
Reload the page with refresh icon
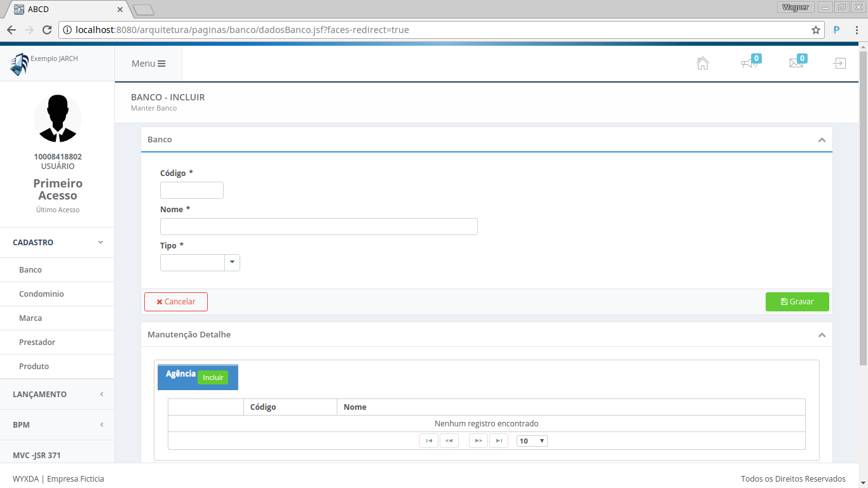tap(46, 30)
